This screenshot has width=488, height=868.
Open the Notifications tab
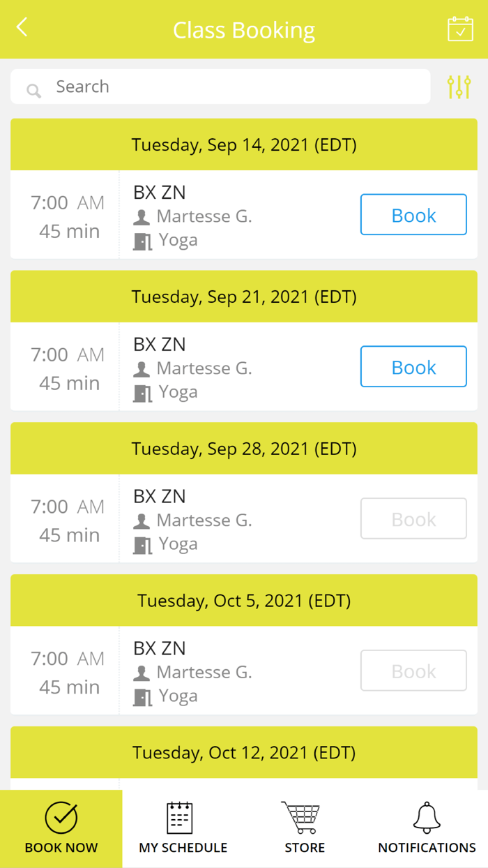click(427, 828)
